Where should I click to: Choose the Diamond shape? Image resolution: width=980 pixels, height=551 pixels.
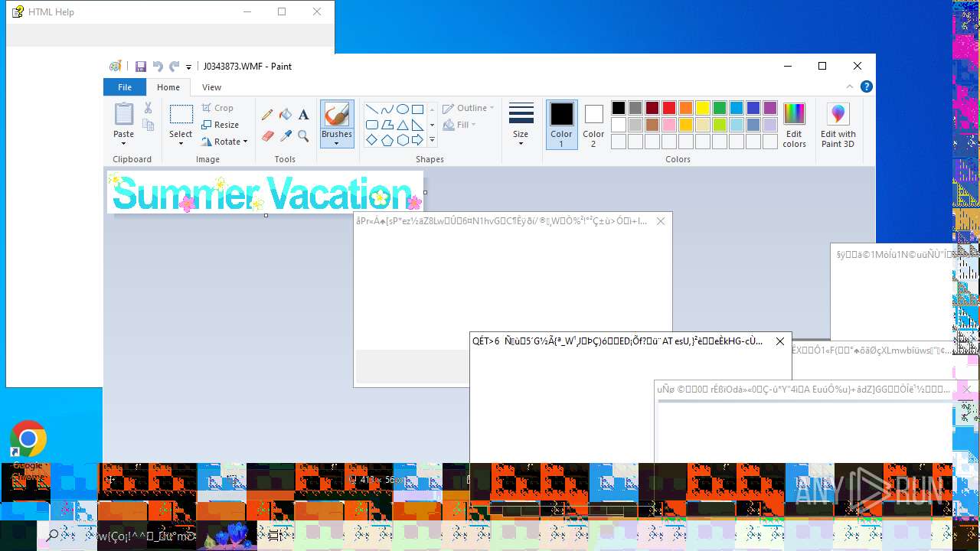372,140
